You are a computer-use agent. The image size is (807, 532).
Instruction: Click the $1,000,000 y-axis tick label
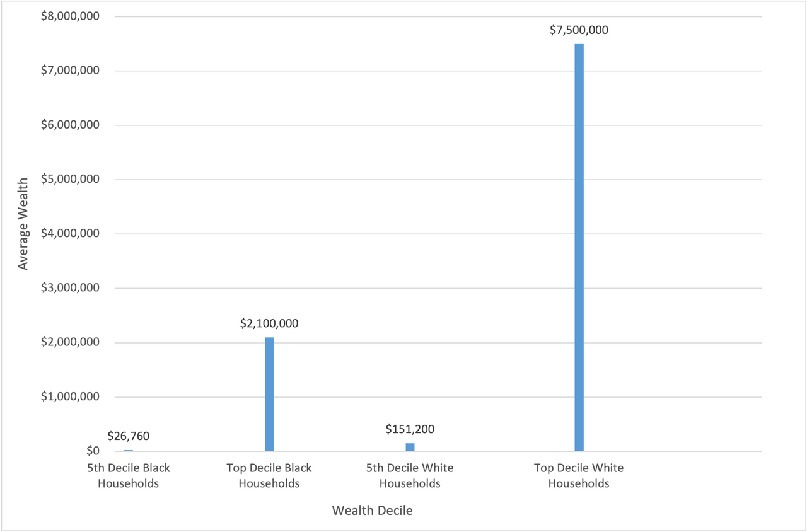click(x=70, y=397)
